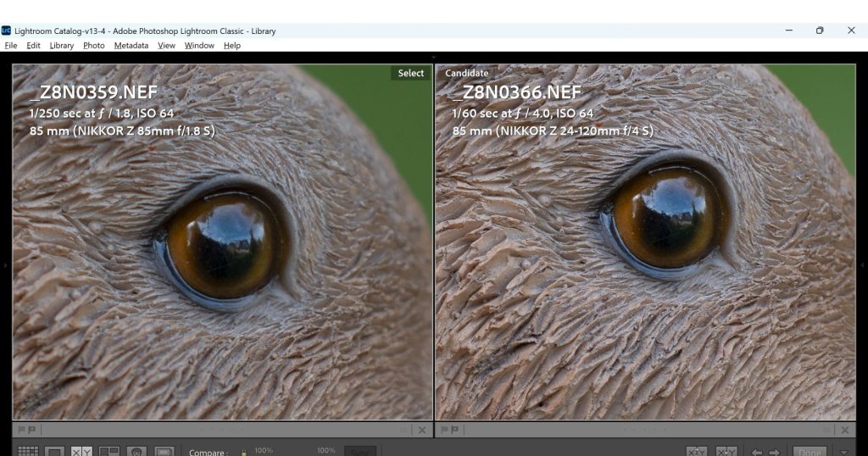Open the View menu
Screen dimensions: 868x456
coord(166,46)
